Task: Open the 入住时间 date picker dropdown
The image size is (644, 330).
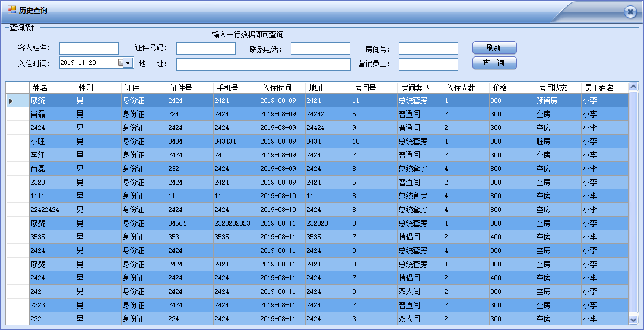Action: pos(128,62)
